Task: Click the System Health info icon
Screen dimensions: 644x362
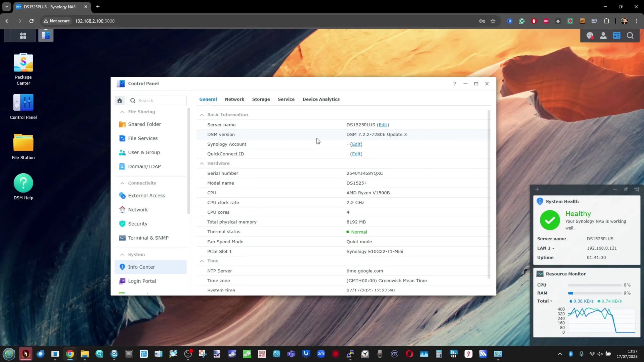Action: tap(540, 201)
